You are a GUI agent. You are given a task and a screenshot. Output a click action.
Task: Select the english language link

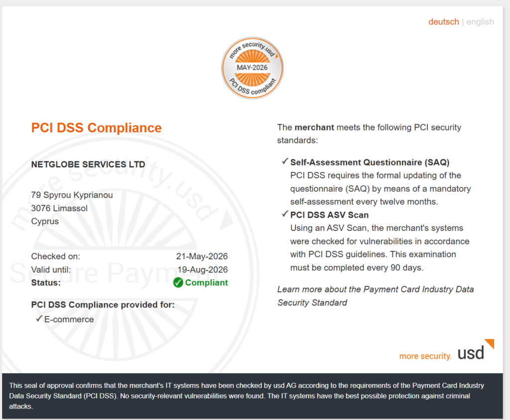point(480,22)
